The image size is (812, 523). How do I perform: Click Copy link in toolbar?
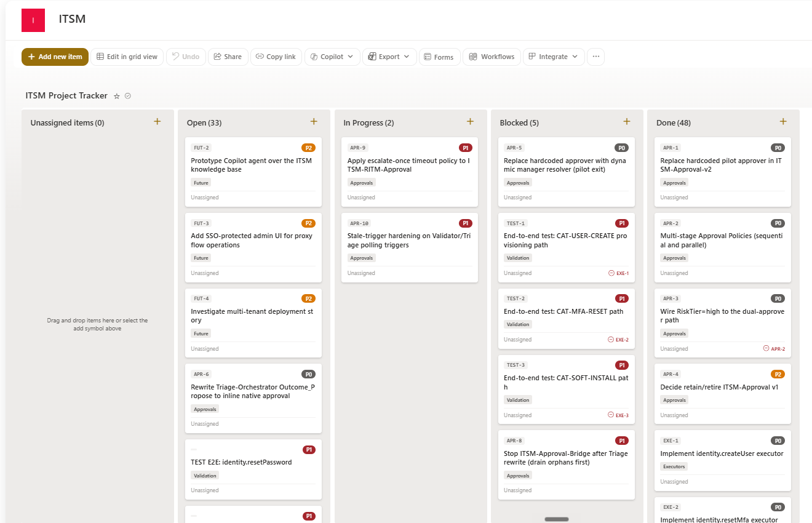pyautogui.click(x=276, y=57)
